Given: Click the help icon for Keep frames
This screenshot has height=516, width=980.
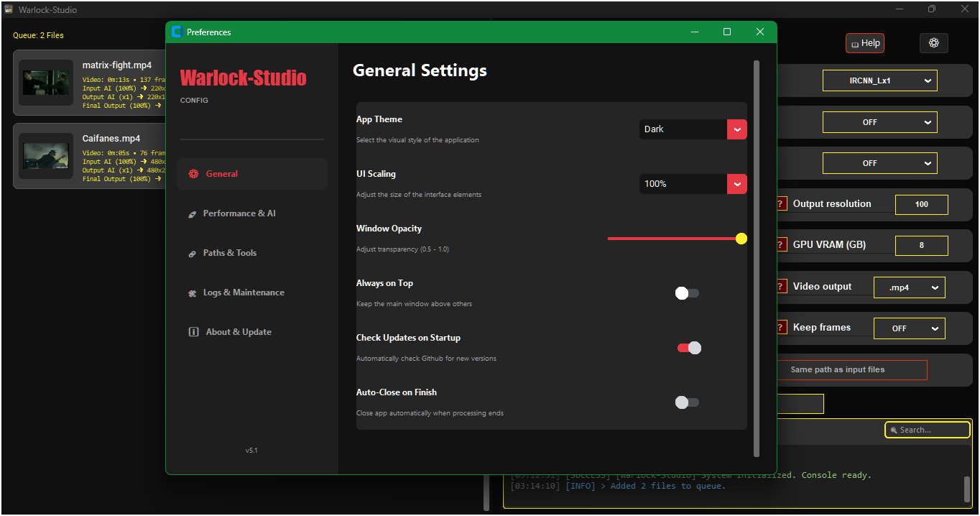Looking at the screenshot, I should (x=781, y=328).
